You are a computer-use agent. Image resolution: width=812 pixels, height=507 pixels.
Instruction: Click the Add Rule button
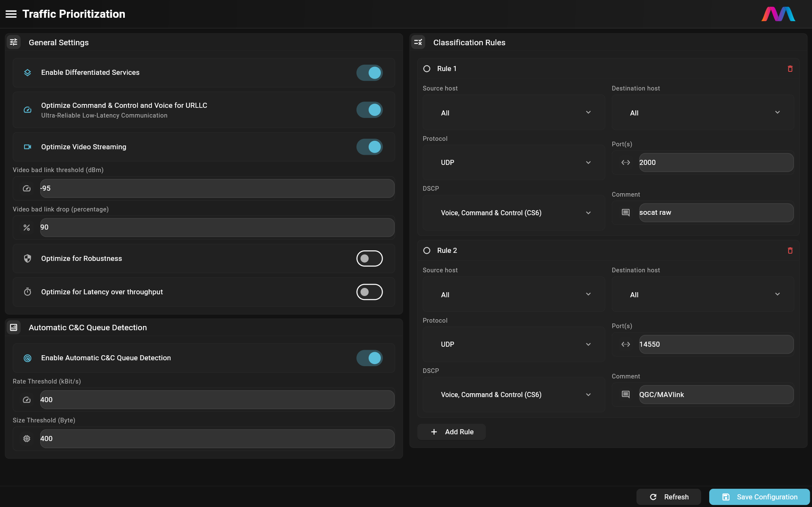tap(451, 432)
